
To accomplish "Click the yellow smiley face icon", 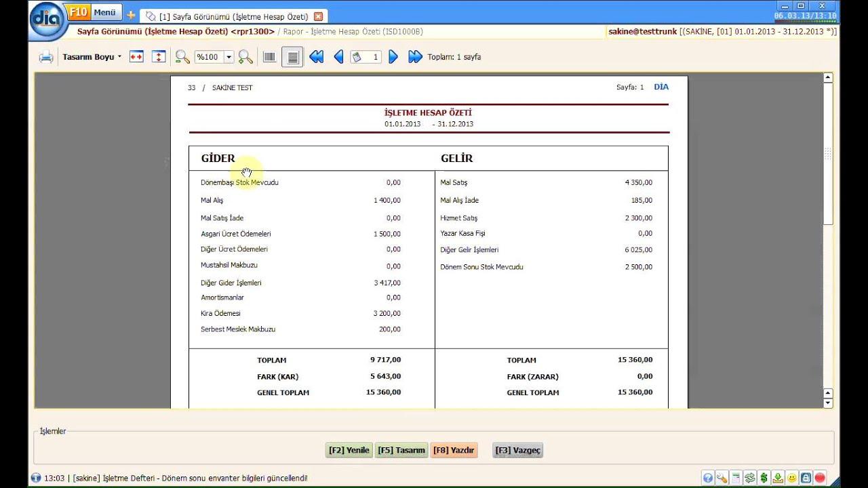I will pyautogui.click(x=792, y=478).
